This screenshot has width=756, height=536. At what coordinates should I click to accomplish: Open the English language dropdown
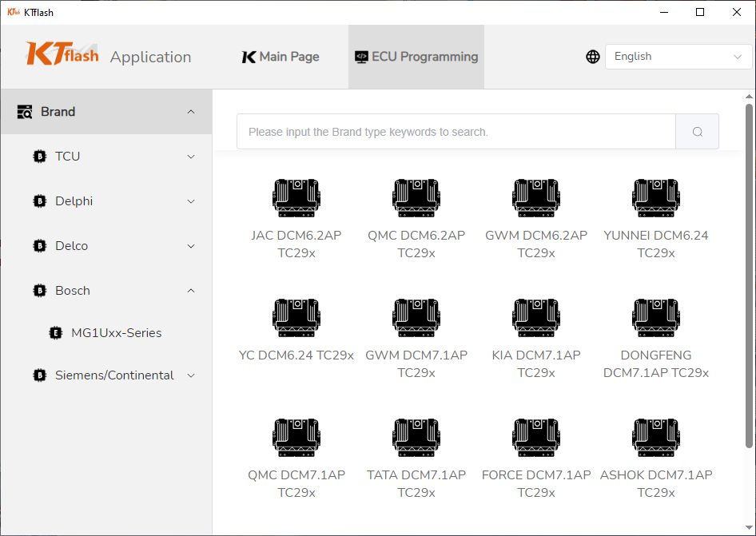coord(678,57)
